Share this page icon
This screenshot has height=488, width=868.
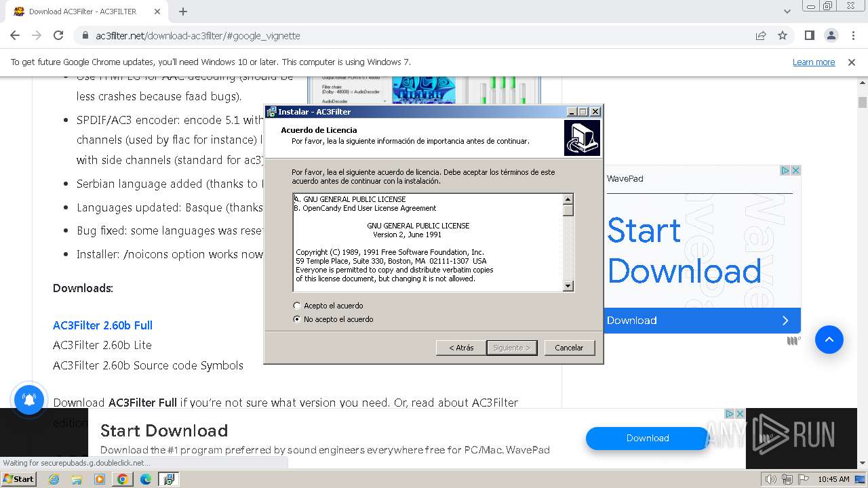[x=761, y=36]
